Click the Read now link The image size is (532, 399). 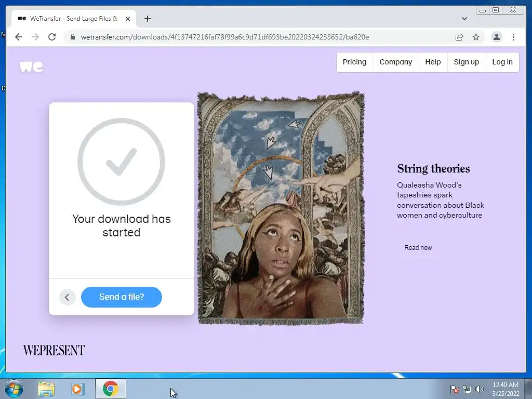(x=418, y=248)
